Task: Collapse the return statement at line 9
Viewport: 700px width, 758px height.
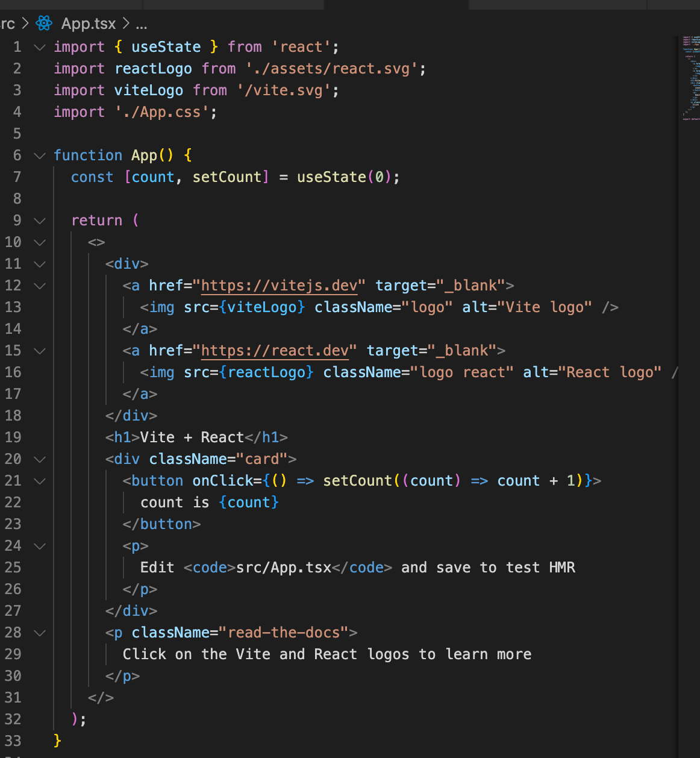Action: pyautogui.click(x=39, y=220)
